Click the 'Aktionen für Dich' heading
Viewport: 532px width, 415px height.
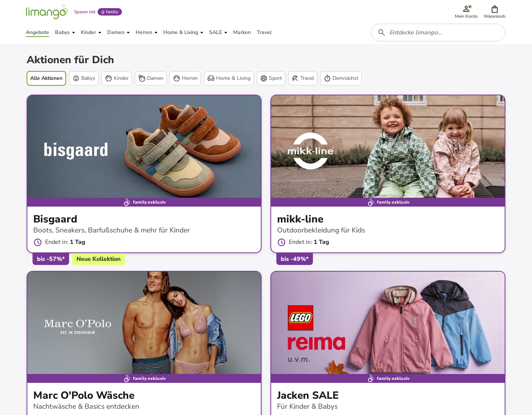pos(70,60)
